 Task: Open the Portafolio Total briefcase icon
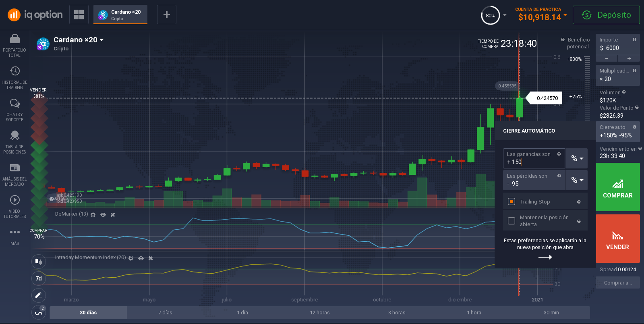click(14, 39)
